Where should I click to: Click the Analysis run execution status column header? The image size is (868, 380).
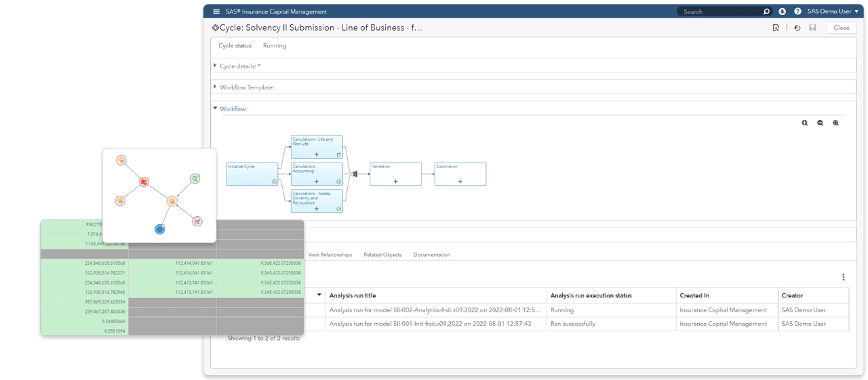pyautogui.click(x=612, y=295)
